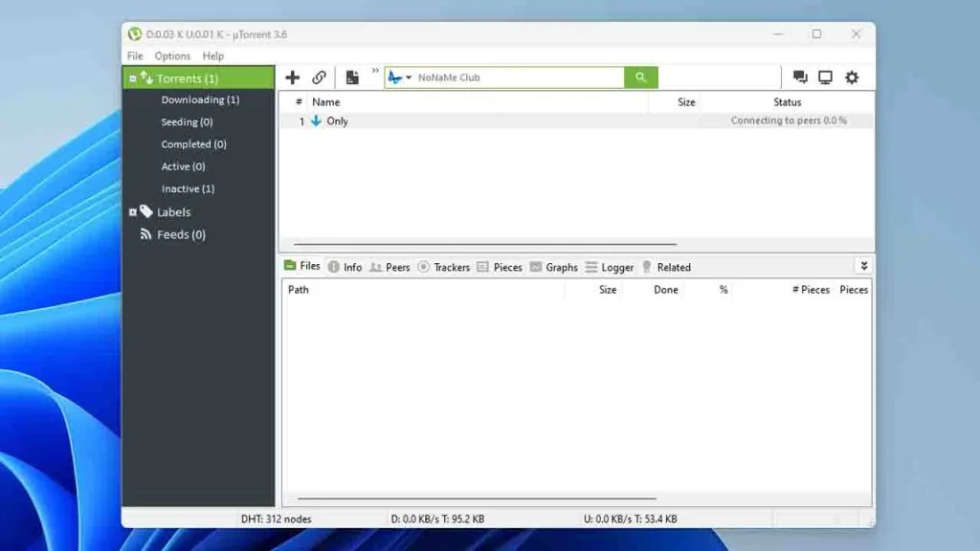Sort torrents by Name column
This screenshot has height=551, width=980.
pos(325,101)
